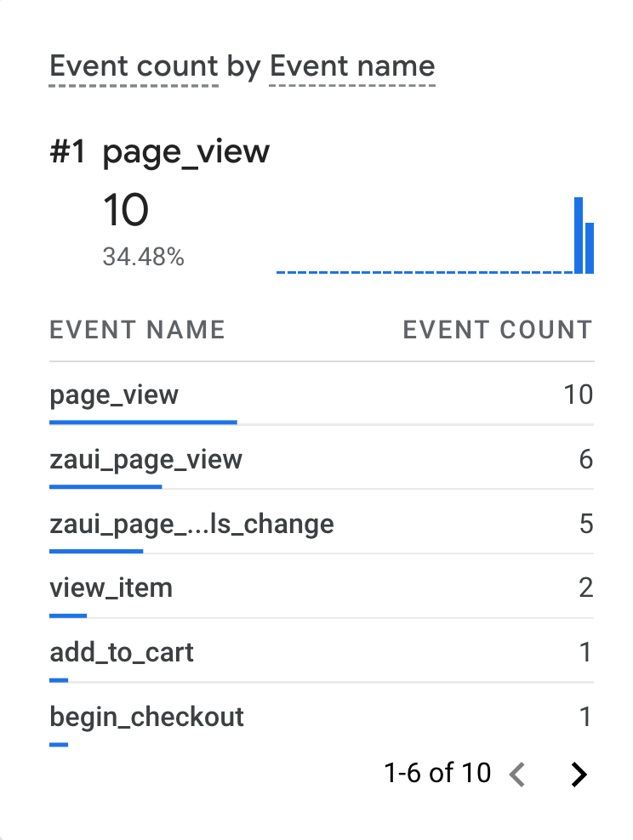Click the previous page arrow
Viewport: 633px width, 840px height.
pyautogui.click(x=518, y=775)
